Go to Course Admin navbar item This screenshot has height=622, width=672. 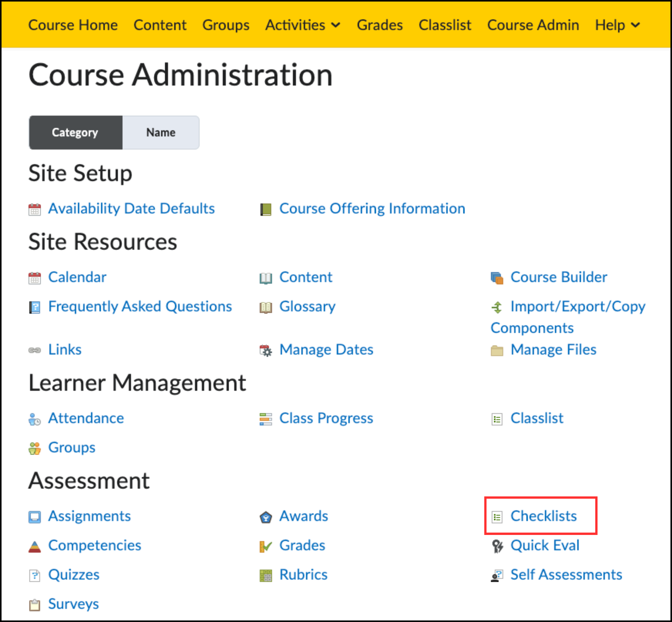click(x=533, y=25)
